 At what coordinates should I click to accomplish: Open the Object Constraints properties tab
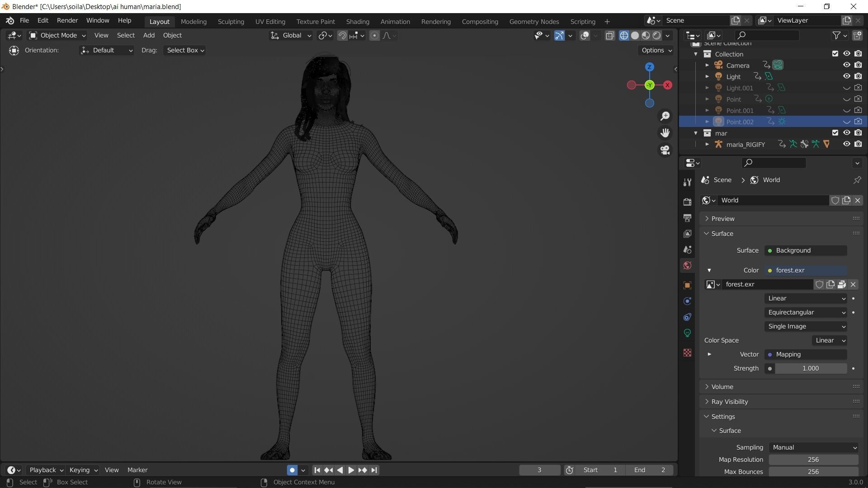click(687, 317)
